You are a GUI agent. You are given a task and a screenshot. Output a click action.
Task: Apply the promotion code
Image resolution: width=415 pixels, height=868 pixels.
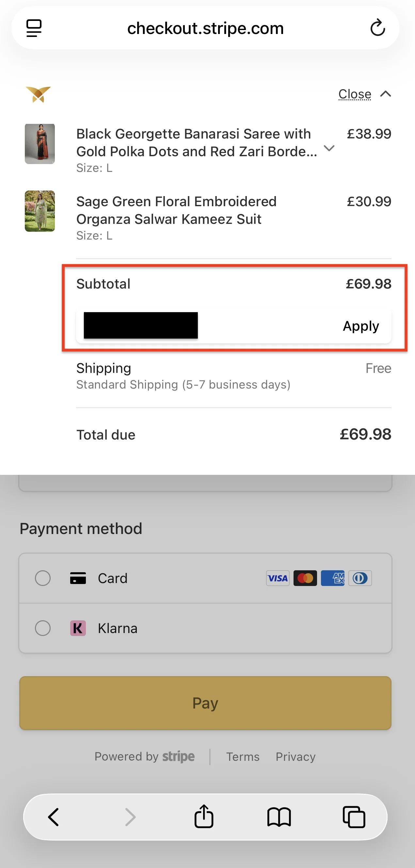361,326
